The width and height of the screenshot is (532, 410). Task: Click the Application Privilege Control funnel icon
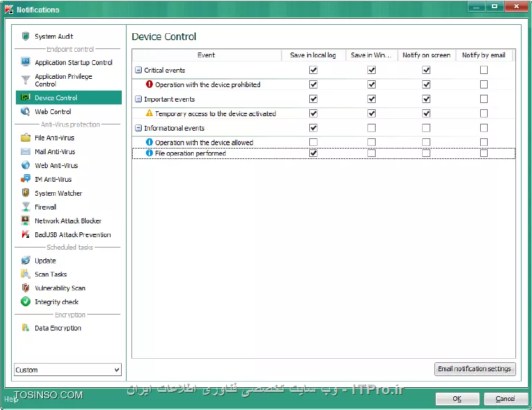point(26,80)
